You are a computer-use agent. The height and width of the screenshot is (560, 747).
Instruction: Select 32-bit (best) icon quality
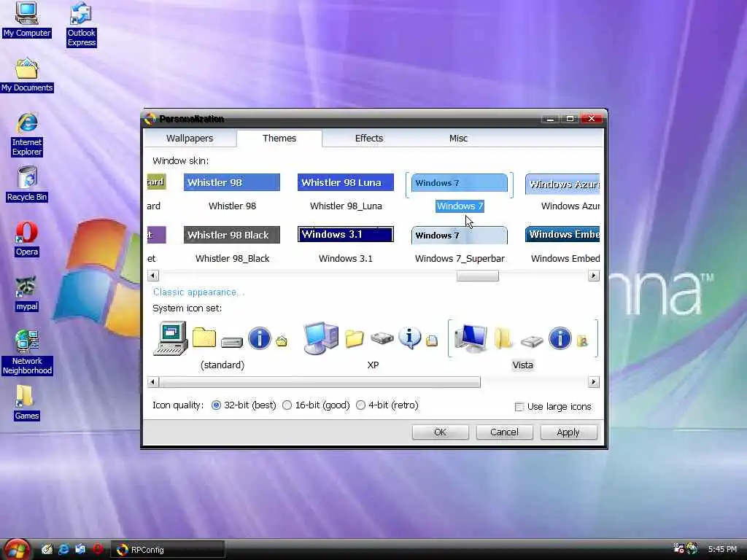pos(244,405)
